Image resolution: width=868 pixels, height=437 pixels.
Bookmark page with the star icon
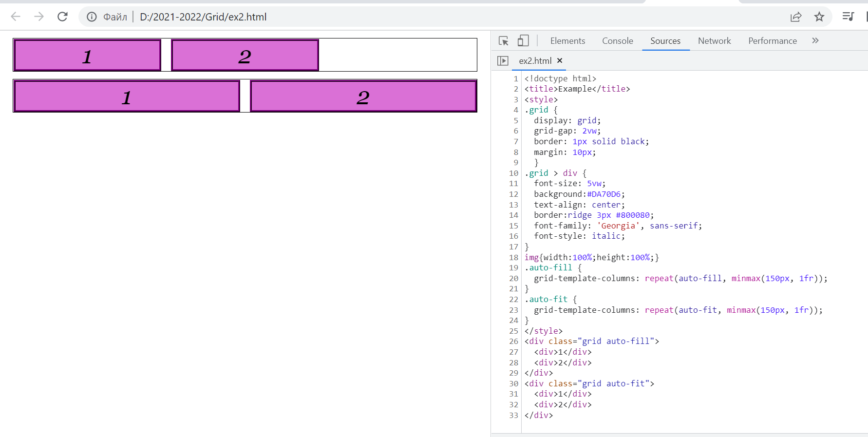[819, 17]
